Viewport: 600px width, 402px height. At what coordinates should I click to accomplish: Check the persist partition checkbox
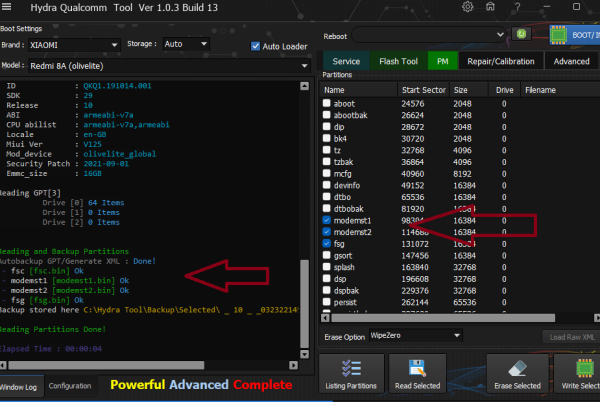pyautogui.click(x=326, y=302)
